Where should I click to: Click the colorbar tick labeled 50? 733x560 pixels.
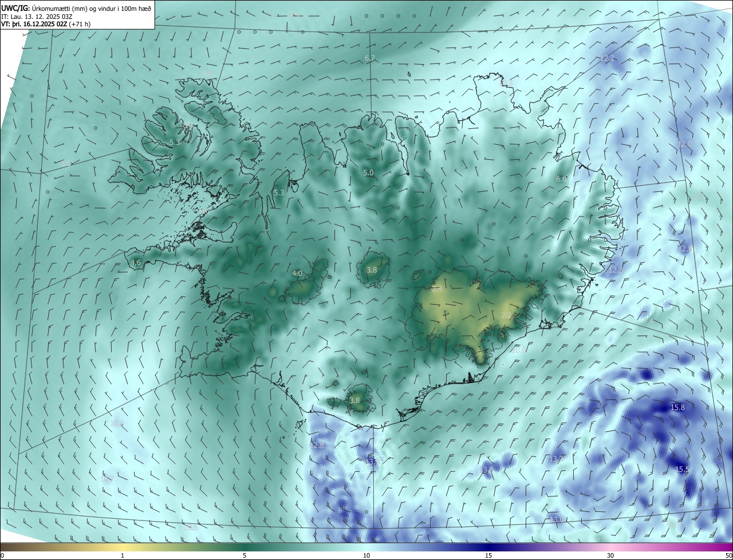click(x=728, y=555)
